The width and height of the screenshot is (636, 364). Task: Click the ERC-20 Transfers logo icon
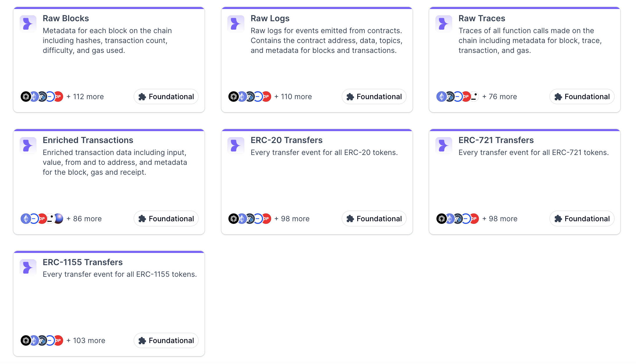[x=236, y=145]
